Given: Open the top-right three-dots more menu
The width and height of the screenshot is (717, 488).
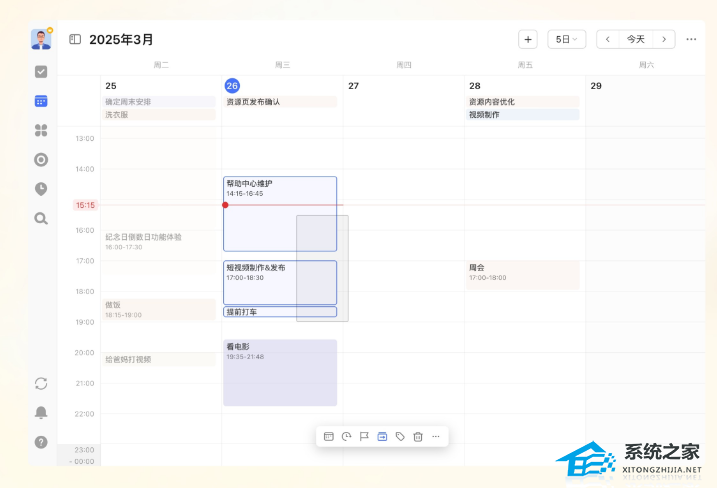Looking at the screenshot, I should pos(691,39).
